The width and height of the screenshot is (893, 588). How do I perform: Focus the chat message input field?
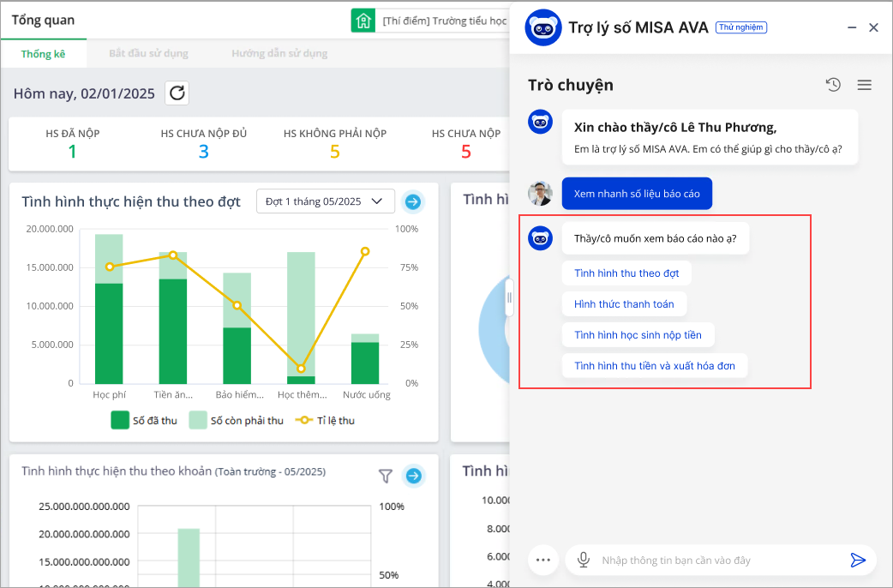721,560
